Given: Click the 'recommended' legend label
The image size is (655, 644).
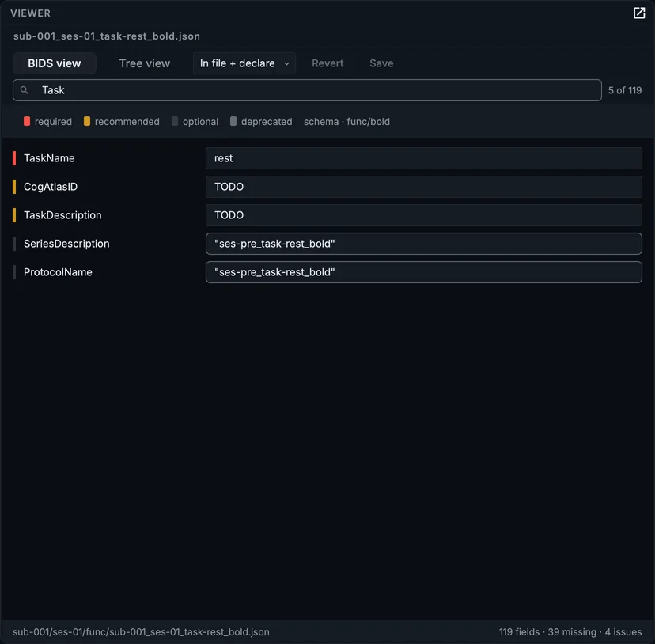Looking at the screenshot, I should click(127, 122).
